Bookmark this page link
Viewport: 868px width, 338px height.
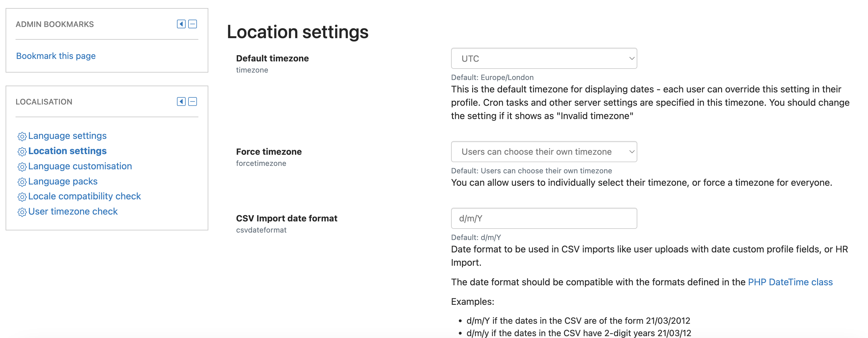click(x=56, y=56)
